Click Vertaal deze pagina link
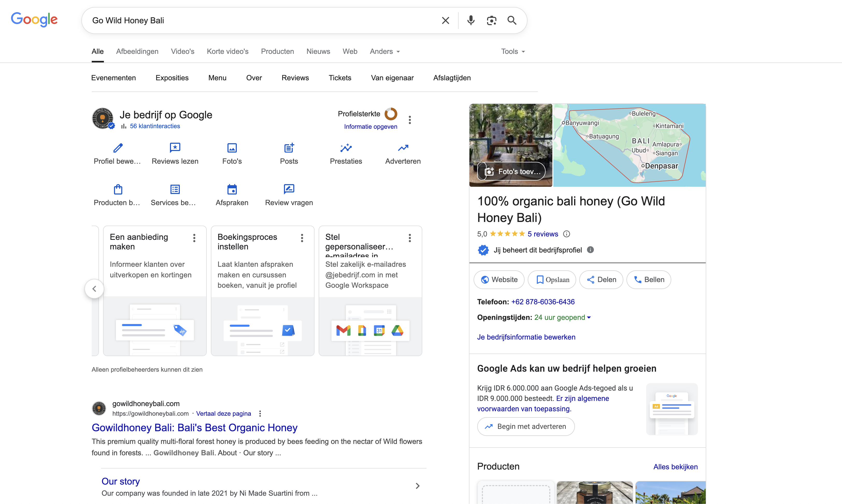The height and width of the screenshot is (504, 842). tap(224, 413)
